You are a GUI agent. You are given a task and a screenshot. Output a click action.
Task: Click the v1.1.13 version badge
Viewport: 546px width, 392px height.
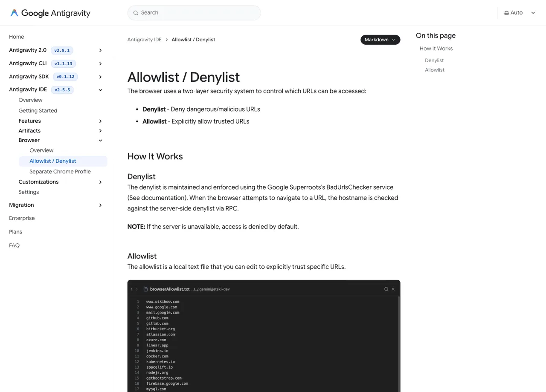[x=64, y=63]
